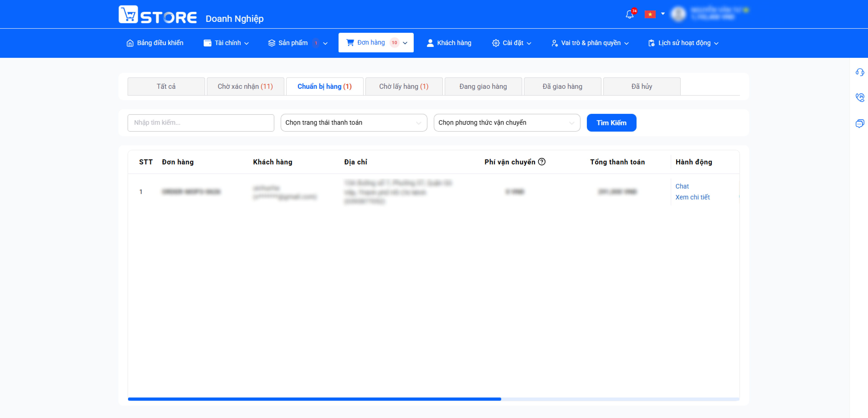Click the Tìm Kiếm button
Screen dimensions: 868x418
click(x=611, y=123)
